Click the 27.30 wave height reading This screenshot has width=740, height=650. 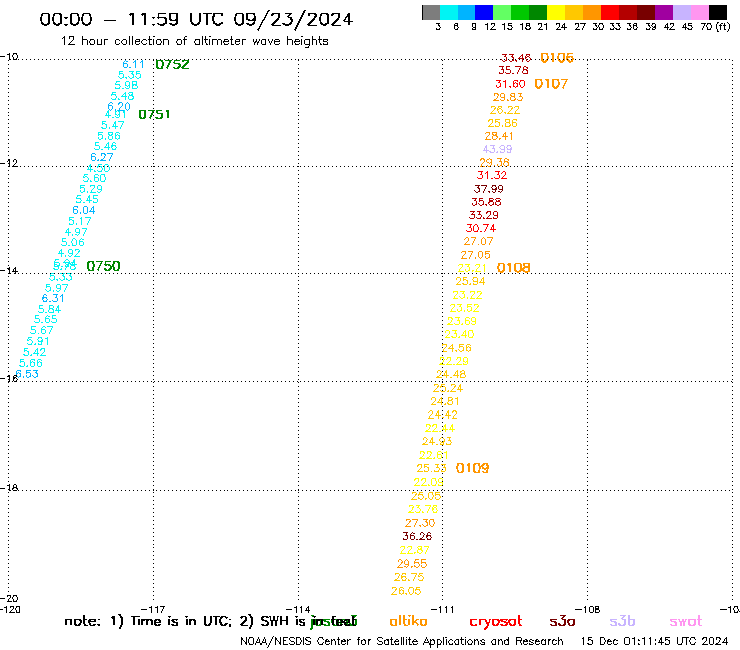[420, 523]
